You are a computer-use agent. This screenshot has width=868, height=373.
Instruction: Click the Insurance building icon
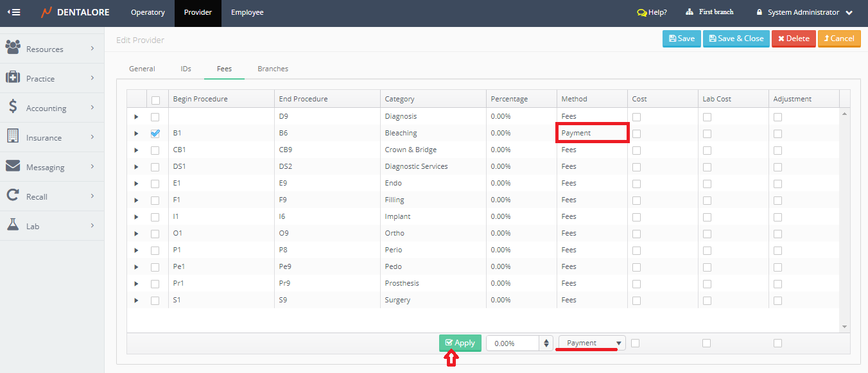[13, 137]
